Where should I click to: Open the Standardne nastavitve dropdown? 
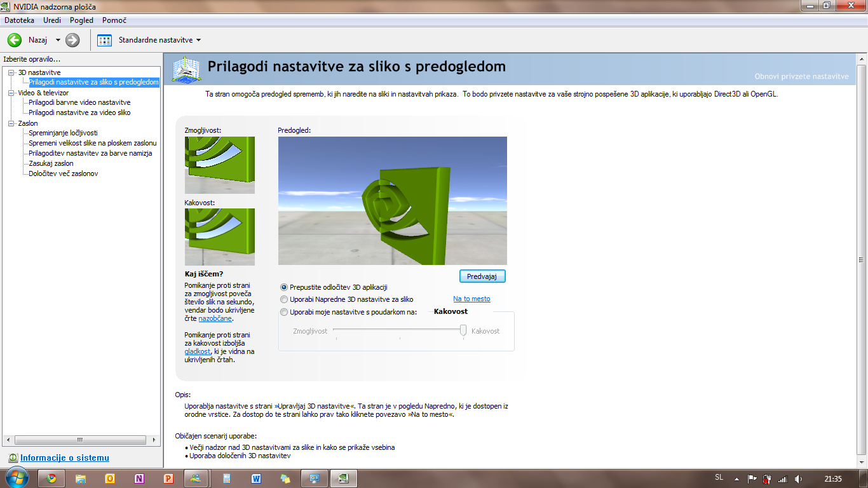(x=198, y=40)
